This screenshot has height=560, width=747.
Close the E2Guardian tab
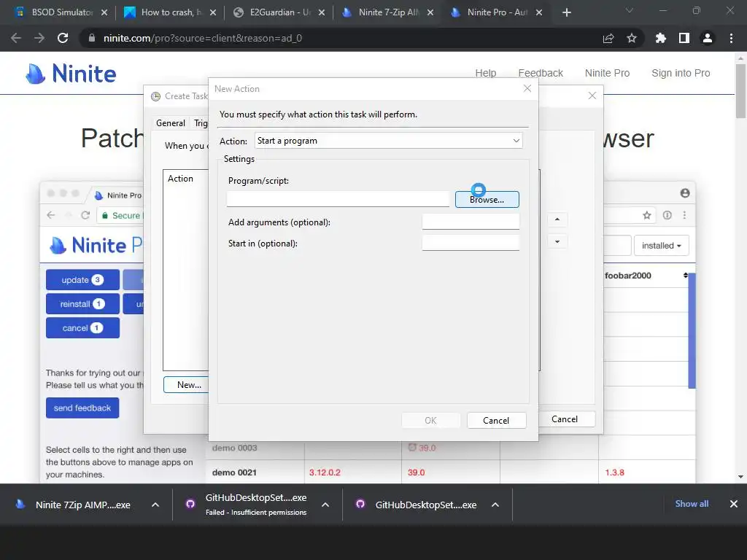pyautogui.click(x=322, y=13)
